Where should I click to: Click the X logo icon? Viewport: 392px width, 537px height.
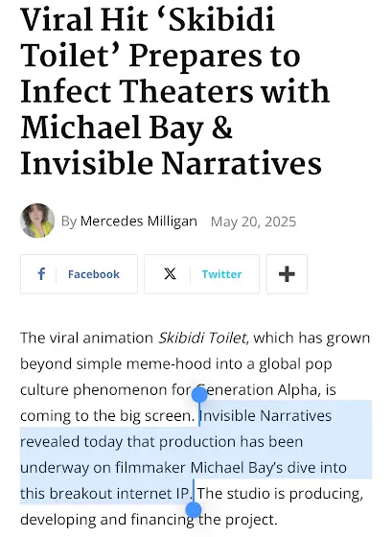pyautogui.click(x=170, y=274)
